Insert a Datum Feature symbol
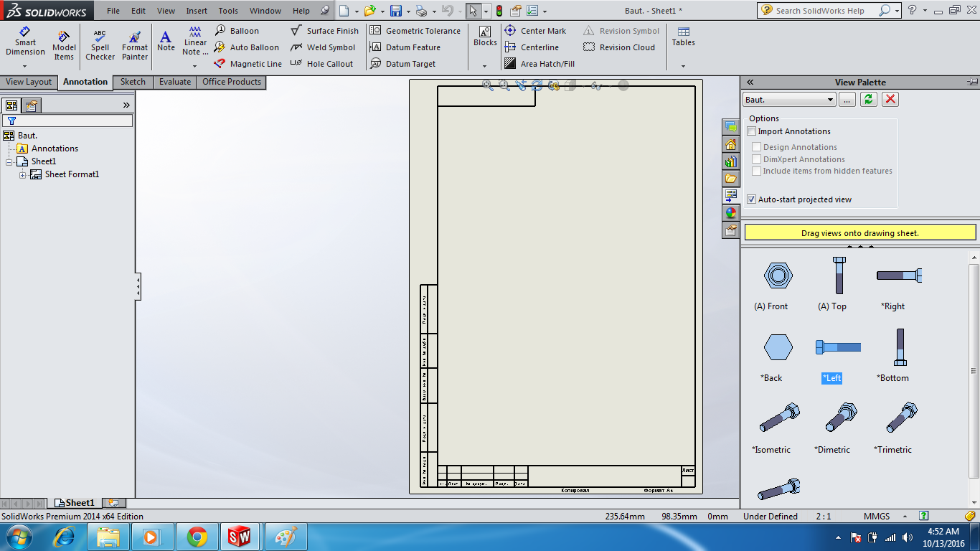Image resolution: width=980 pixels, height=551 pixels. [x=405, y=47]
